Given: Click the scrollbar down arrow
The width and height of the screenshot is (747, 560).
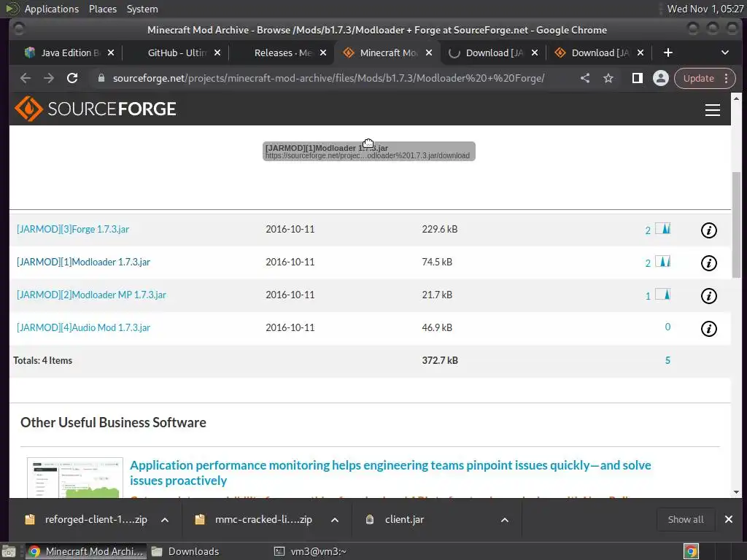Looking at the screenshot, I should [737, 492].
